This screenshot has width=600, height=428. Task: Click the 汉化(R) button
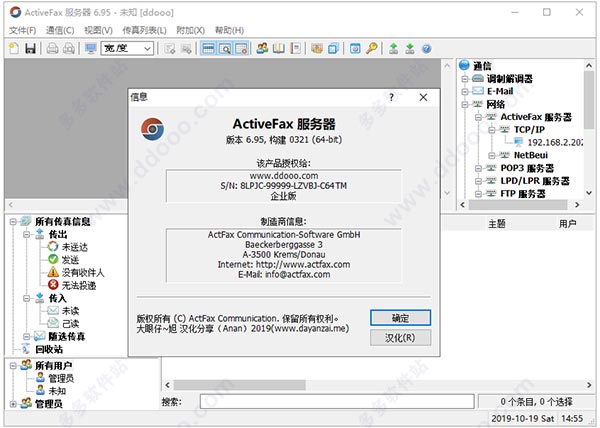[400, 338]
